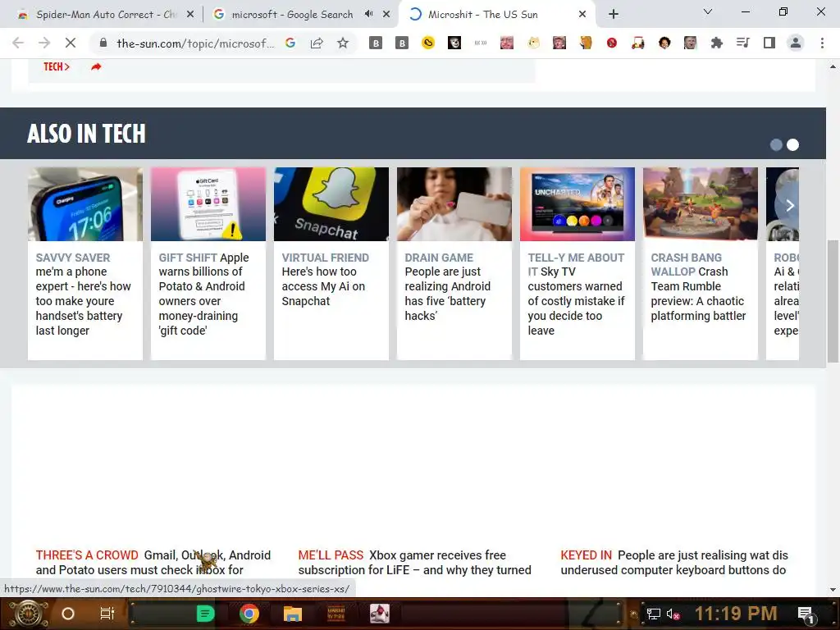Image resolution: width=840 pixels, height=630 pixels.
Task: Bookmark this page with the star icon
Action: point(343,43)
